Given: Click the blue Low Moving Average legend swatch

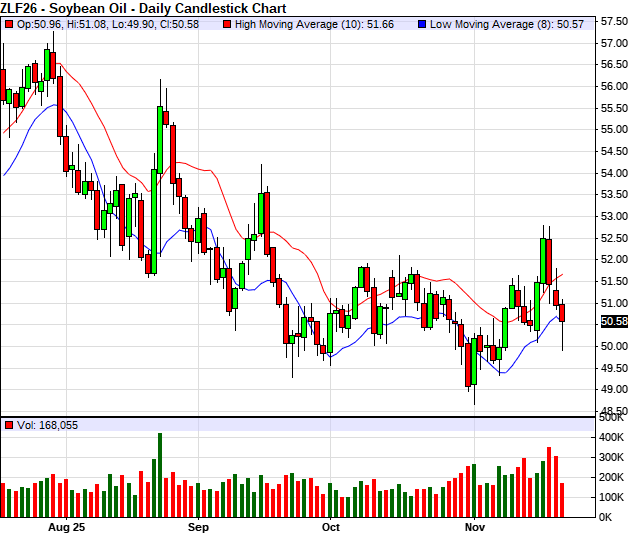Looking at the screenshot, I should (421, 22).
